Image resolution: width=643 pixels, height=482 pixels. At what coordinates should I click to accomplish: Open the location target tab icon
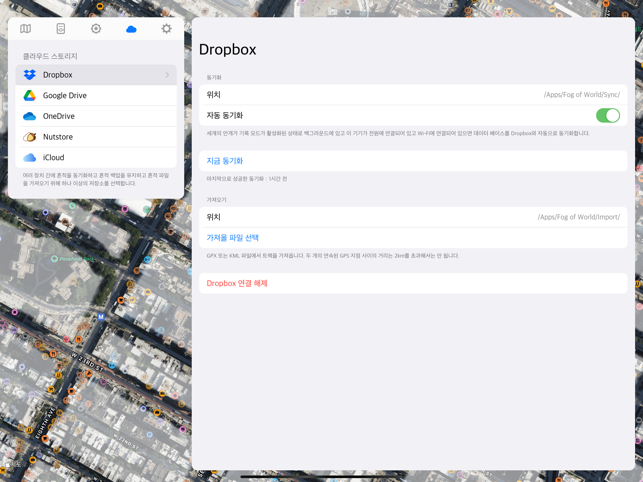click(x=96, y=29)
